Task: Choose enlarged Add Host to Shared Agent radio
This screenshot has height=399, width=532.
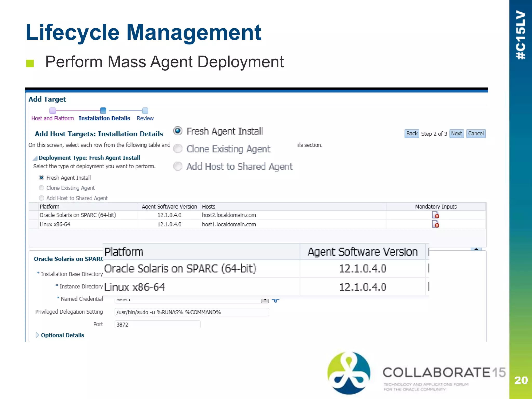Action: click(x=178, y=166)
